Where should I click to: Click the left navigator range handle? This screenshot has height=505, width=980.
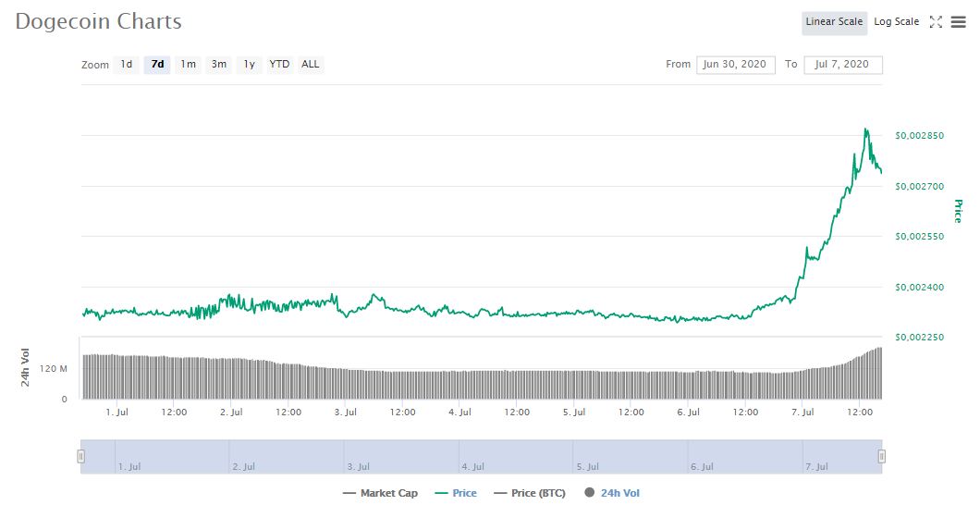click(81, 455)
